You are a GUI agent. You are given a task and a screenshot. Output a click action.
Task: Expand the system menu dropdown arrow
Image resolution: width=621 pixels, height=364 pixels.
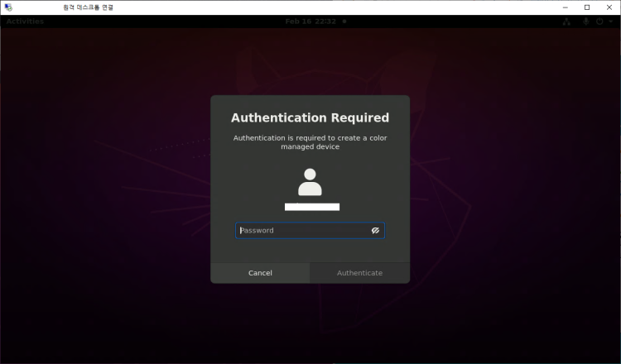coord(610,21)
